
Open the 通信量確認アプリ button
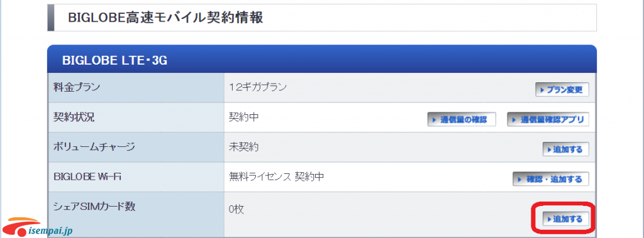tap(548, 119)
